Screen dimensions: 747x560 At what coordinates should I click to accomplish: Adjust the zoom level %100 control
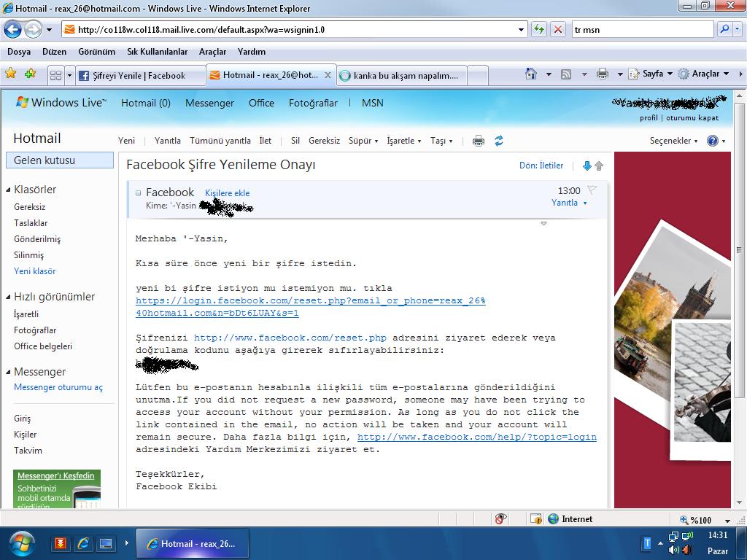click(x=705, y=520)
